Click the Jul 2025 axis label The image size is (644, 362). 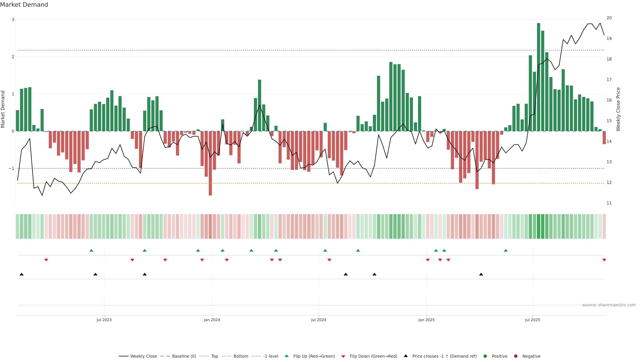tap(532, 320)
